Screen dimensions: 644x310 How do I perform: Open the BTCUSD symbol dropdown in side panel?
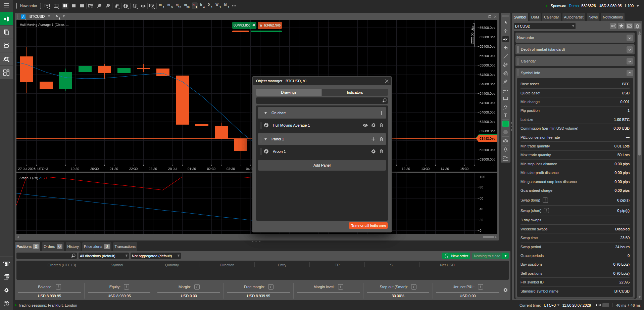point(545,26)
